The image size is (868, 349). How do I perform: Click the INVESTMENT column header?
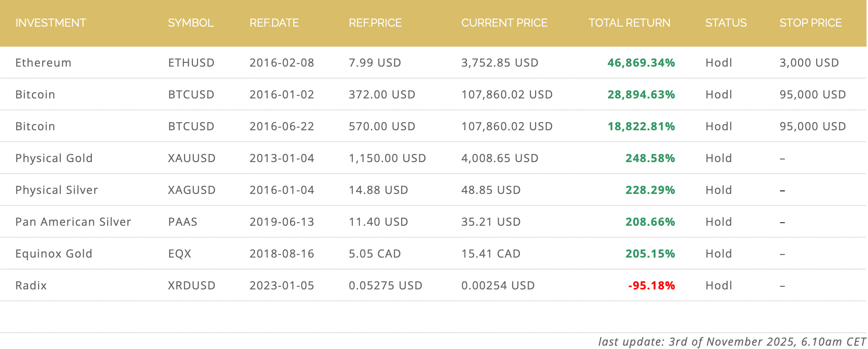[51, 23]
